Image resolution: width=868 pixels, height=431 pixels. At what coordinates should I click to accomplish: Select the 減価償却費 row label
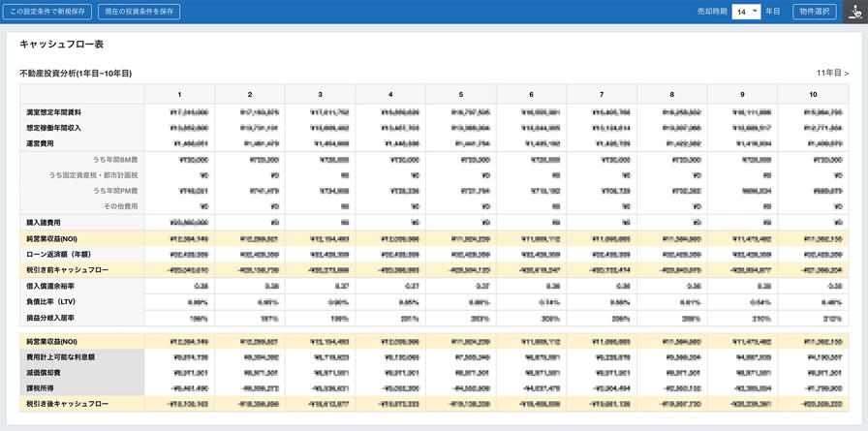coord(44,372)
